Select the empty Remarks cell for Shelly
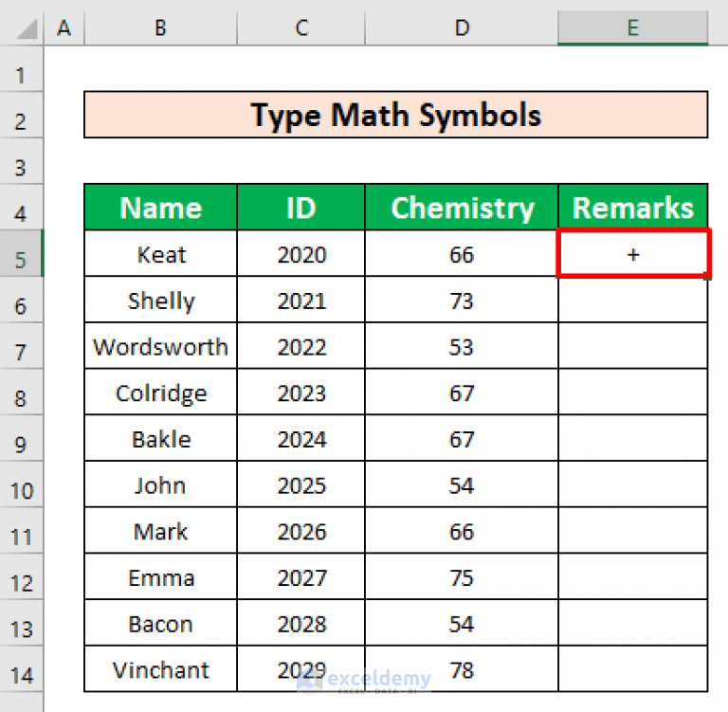Viewport: 728px width, 712px height. click(633, 300)
